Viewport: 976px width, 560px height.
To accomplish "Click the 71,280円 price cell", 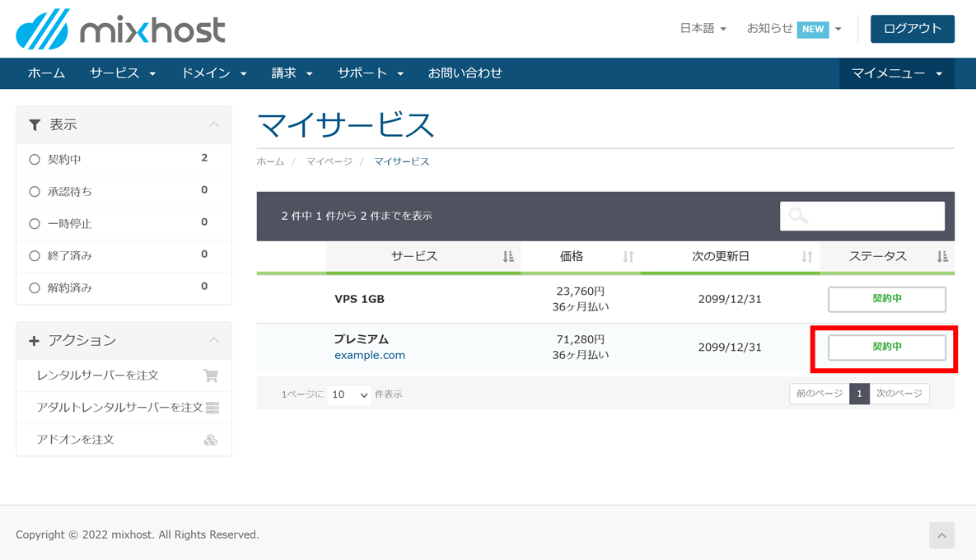I will [x=580, y=340].
